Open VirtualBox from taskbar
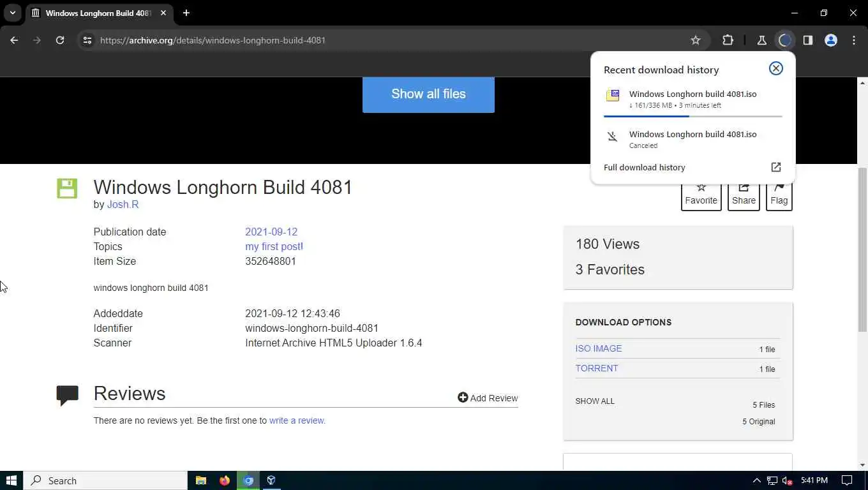Screen dimensions: 868x490 (x=271, y=480)
